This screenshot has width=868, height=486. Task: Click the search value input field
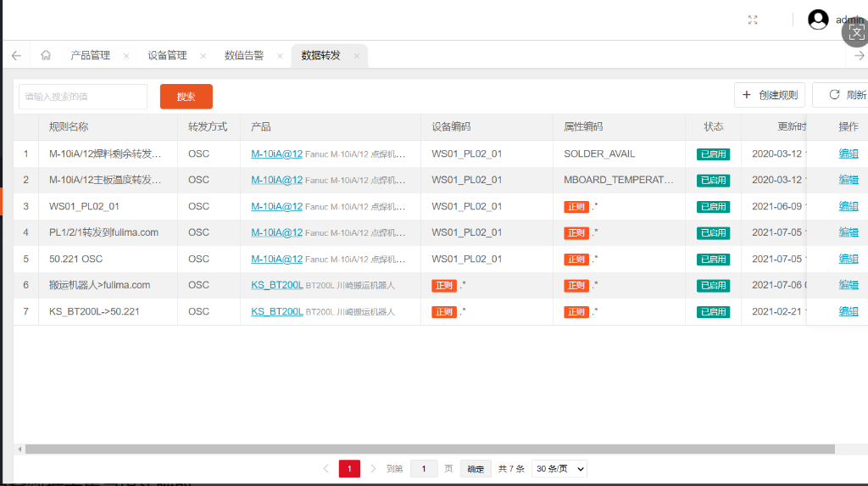click(x=83, y=97)
